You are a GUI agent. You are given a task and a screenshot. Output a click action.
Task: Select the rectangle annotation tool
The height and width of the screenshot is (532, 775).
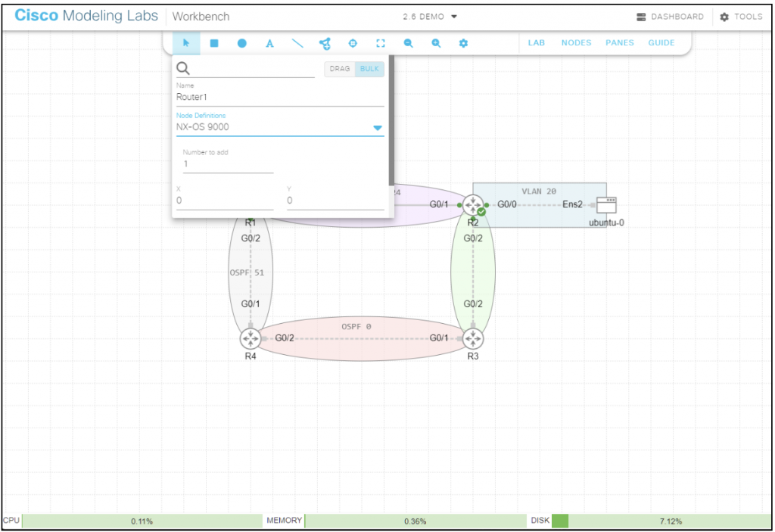213,43
